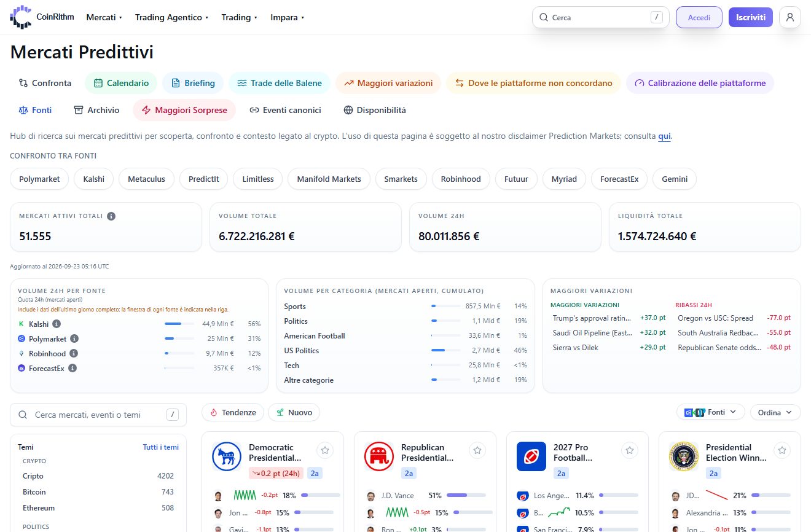Open the Fonti filter dropdown
811x532 pixels.
click(x=711, y=412)
